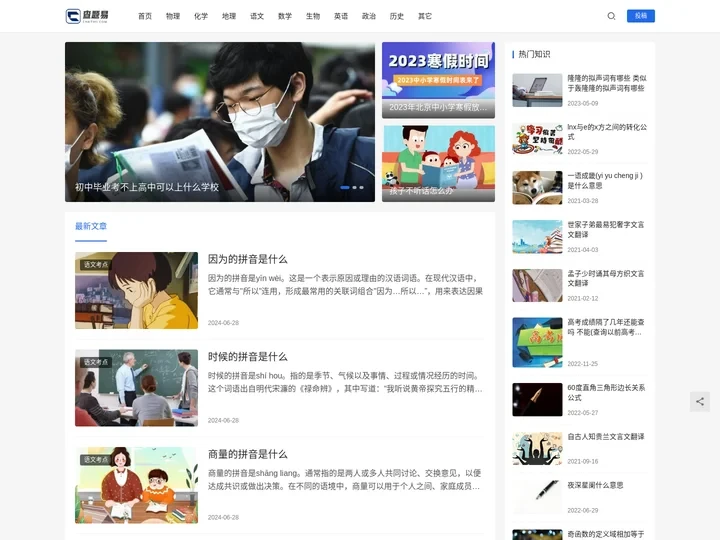Screen dimensions: 720x540
Task: Open the 数学 category
Action: [285, 16]
